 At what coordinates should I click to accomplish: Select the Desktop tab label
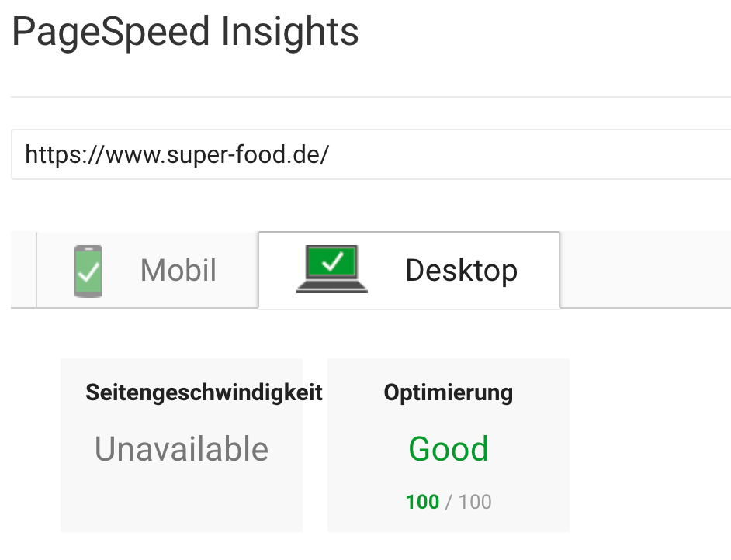461,271
